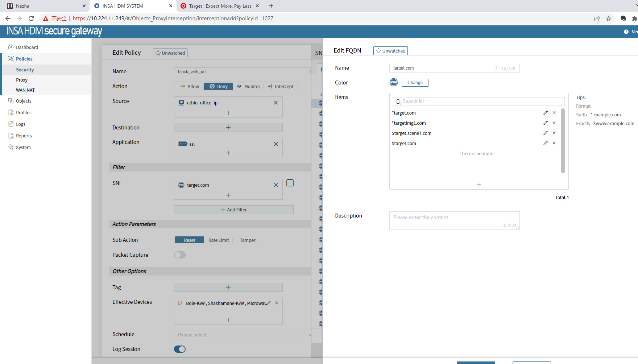
Task: Expand the Objects menu in sidebar
Action: coord(24,101)
